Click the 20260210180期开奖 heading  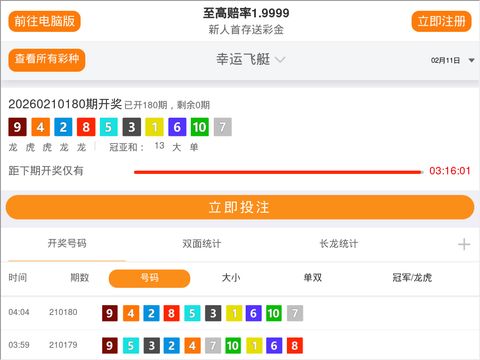(65, 104)
